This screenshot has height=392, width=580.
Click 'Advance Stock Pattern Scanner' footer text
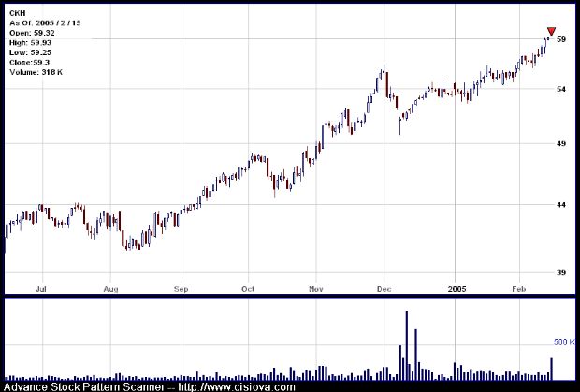pyautogui.click(x=84, y=387)
